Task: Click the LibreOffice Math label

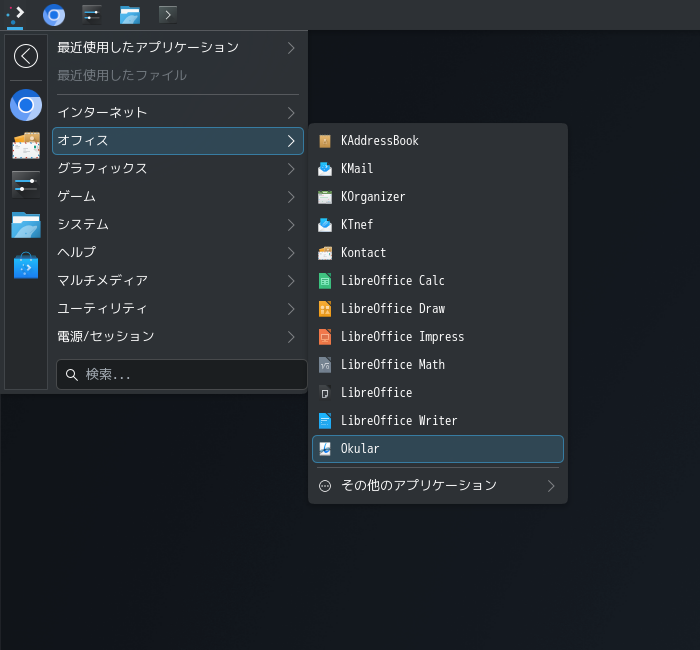Action: [393, 365]
